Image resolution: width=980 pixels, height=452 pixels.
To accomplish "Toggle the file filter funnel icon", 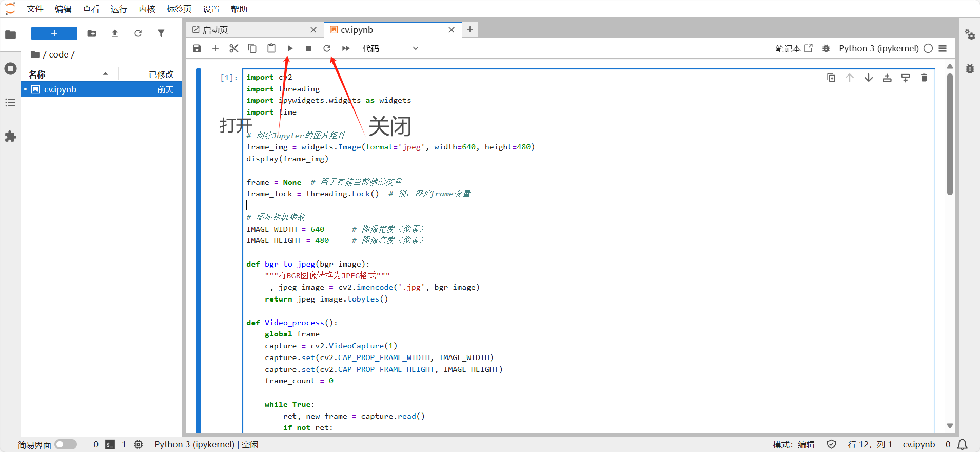I will tap(161, 33).
